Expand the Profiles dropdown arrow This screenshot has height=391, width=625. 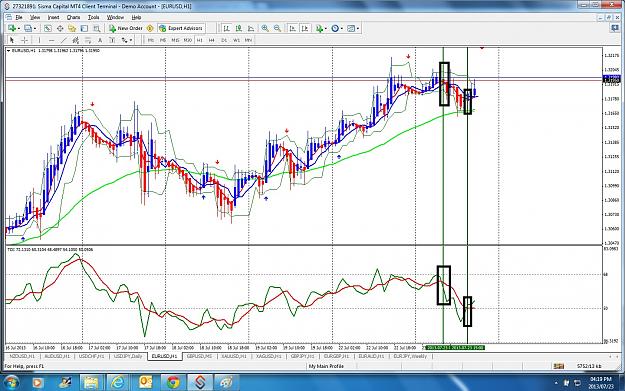tap(35, 29)
